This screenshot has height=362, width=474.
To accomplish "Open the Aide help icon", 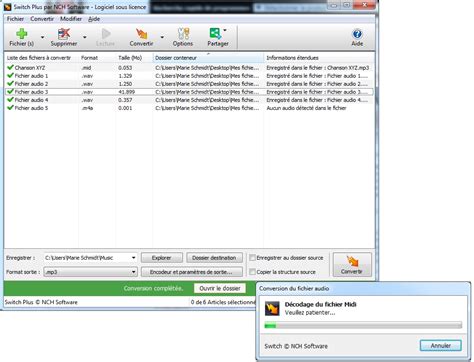I will [x=357, y=34].
